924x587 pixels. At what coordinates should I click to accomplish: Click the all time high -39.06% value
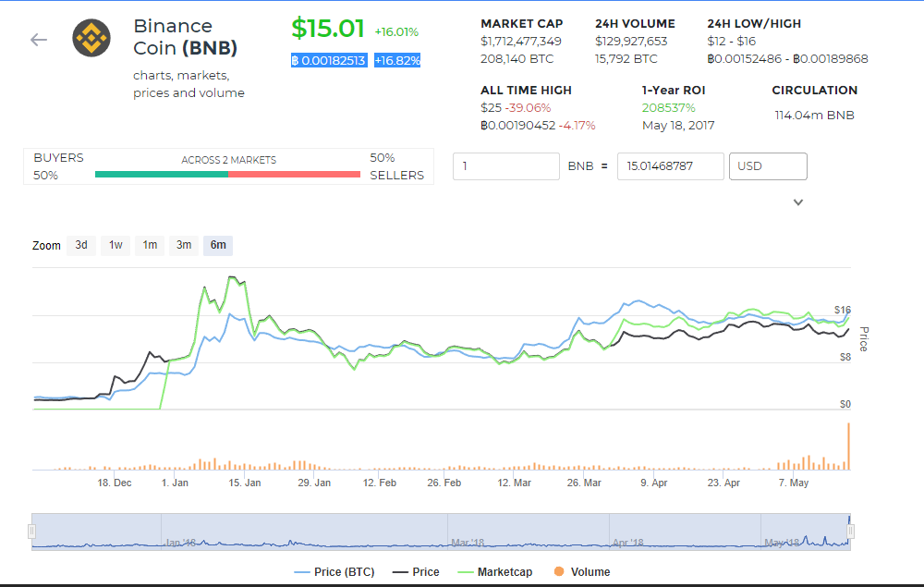[528, 108]
